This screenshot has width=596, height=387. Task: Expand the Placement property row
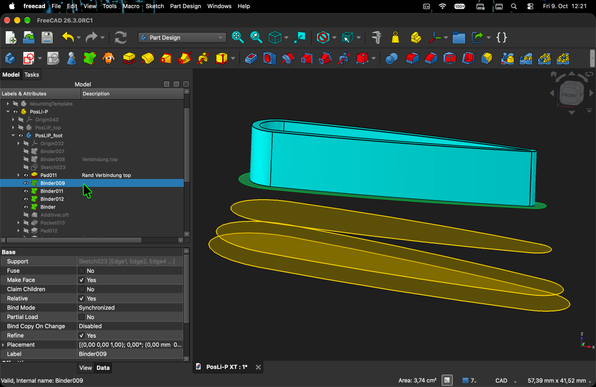coord(3,345)
